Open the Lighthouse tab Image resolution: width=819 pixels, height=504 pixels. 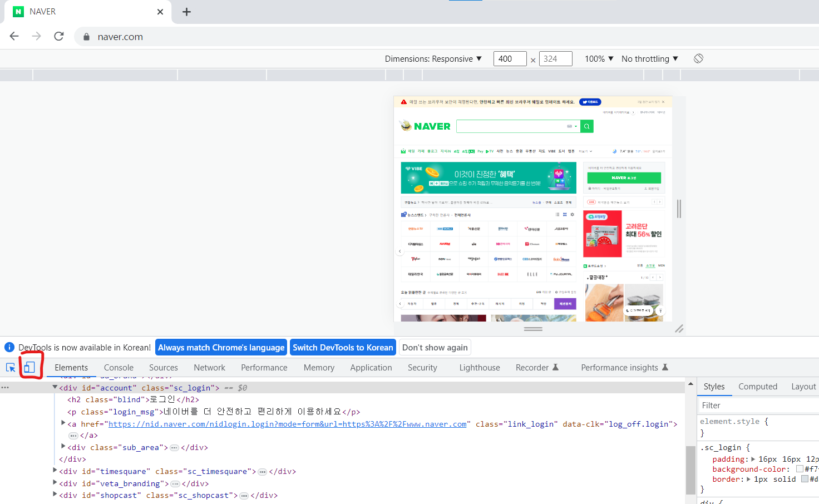[x=480, y=368]
